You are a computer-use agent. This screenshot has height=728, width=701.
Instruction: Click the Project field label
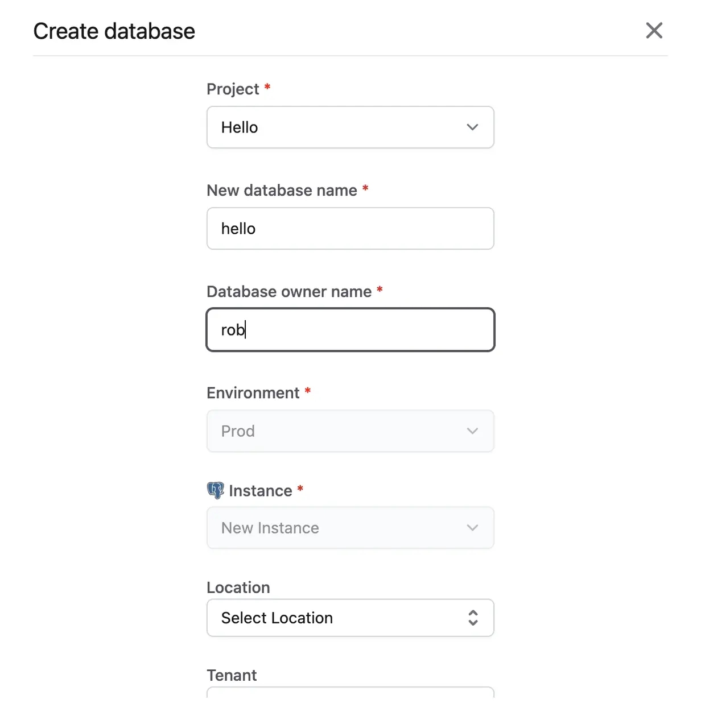[233, 89]
